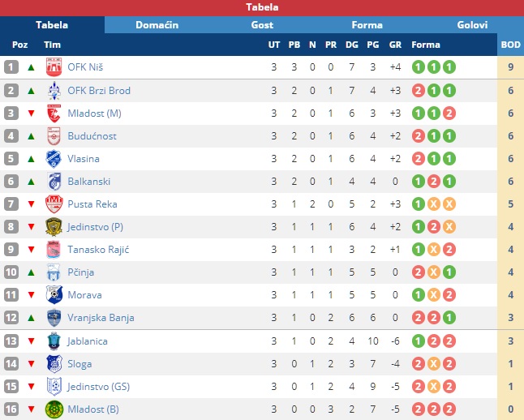Select the Pusta Reka club crest
The width and height of the screenshot is (524, 420).
pos(54,204)
